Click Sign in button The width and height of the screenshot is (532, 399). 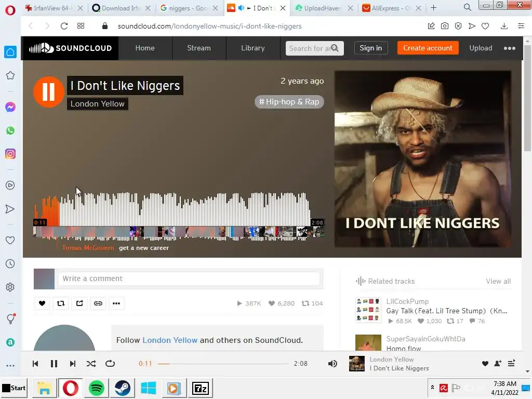[x=370, y=48]
